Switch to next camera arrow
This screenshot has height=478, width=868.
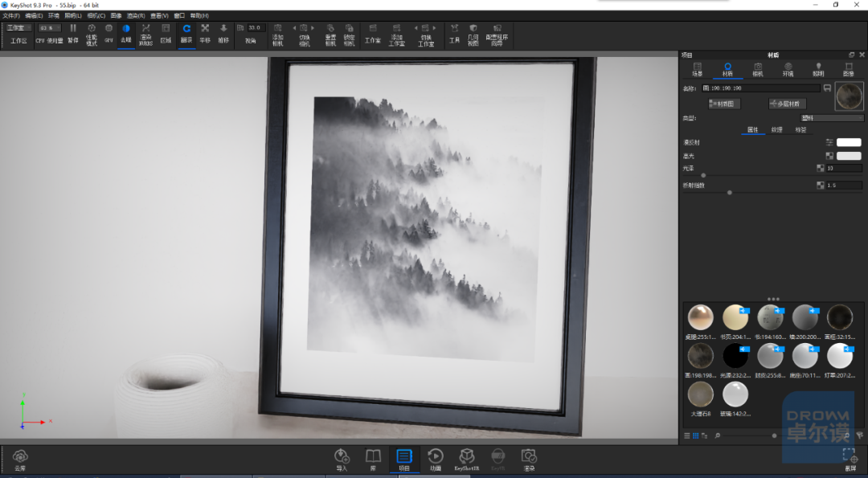point(313,27)
